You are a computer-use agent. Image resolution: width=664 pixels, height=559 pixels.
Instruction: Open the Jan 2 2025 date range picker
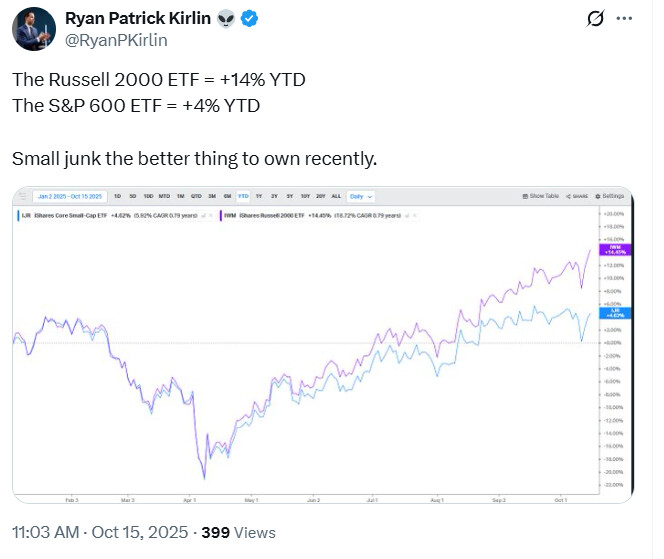point(69,195)
